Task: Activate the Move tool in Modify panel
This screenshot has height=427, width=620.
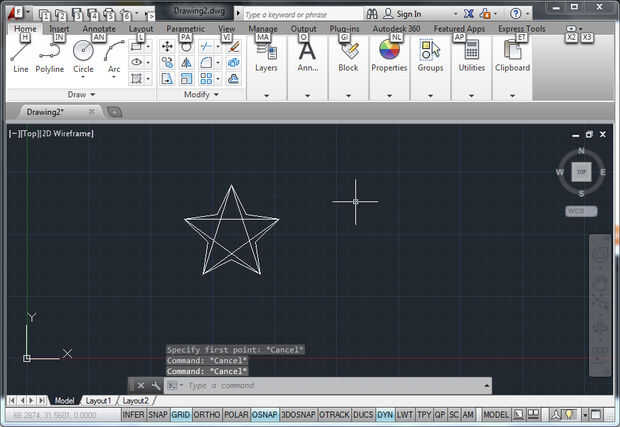Action: 167,47
